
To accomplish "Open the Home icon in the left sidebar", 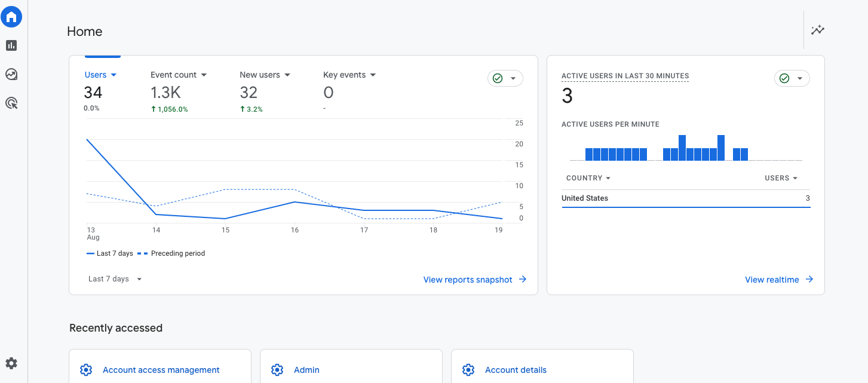I will point(11,16).
